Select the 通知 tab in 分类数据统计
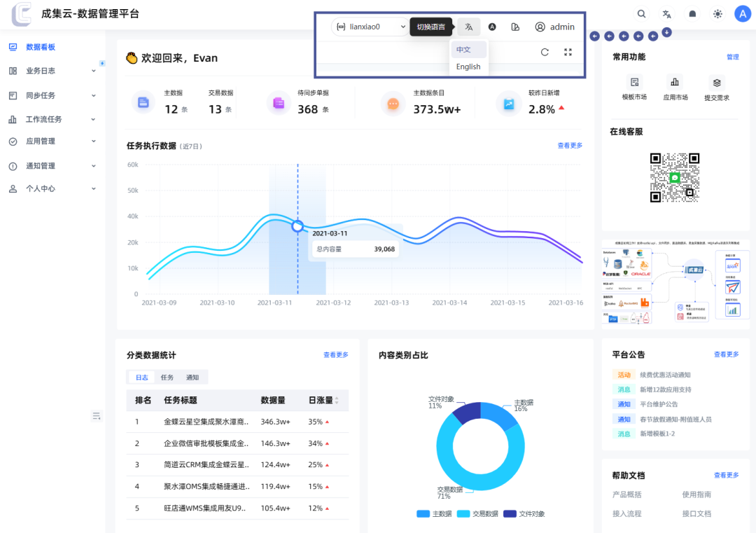This screenshot has height=533, width=756. click(x=192, y=377)
